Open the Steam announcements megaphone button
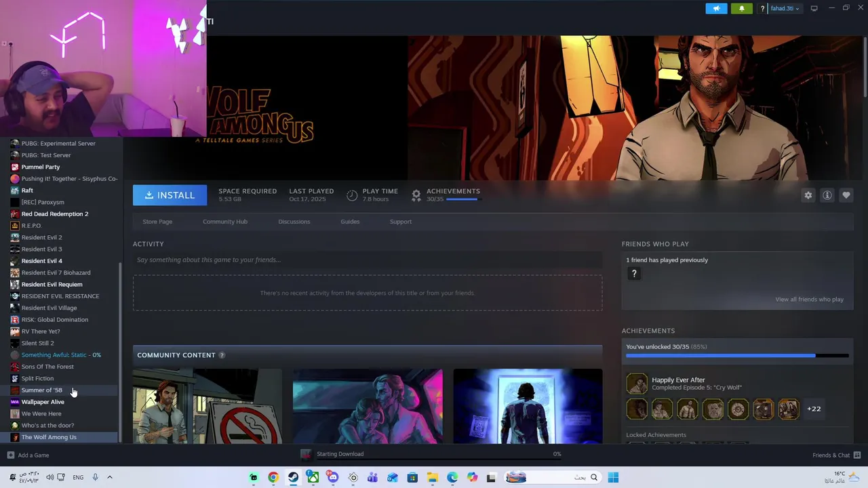868x488 pixels. click(x=716, y=8)
